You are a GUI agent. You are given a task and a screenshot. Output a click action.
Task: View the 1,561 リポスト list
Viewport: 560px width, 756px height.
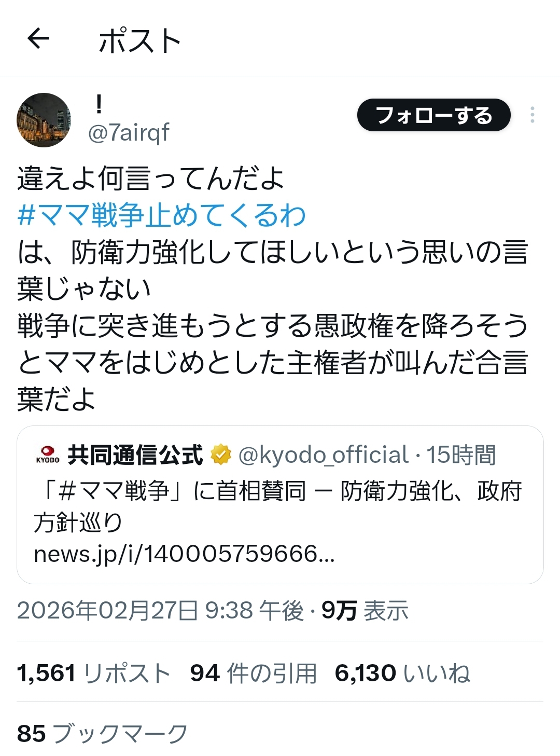94,673
